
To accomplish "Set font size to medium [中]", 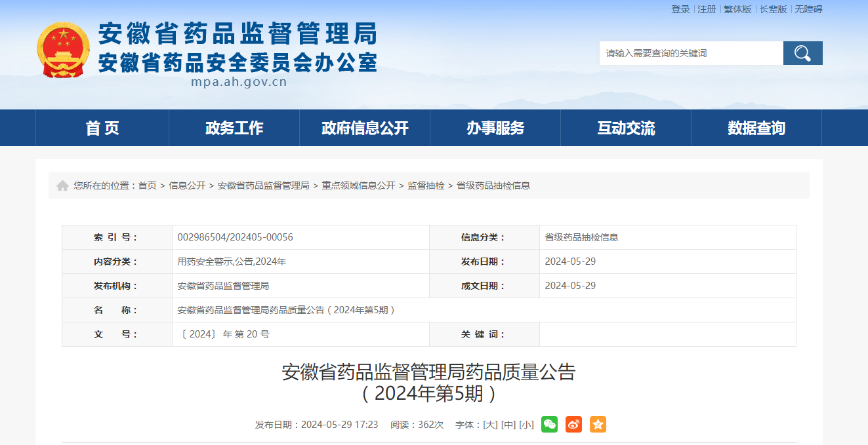I will 508,425.
